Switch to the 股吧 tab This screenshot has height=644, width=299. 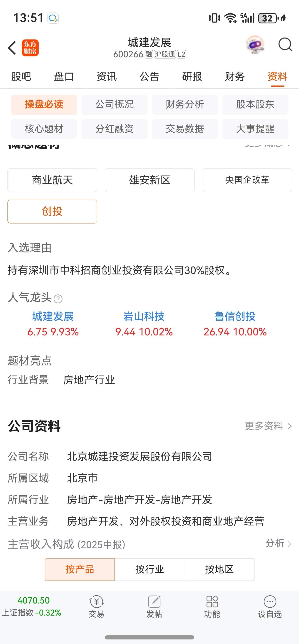pos(21,76)
